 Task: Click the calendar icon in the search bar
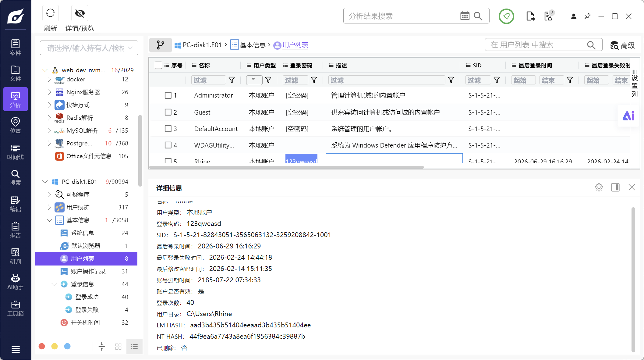click(465, 16)
